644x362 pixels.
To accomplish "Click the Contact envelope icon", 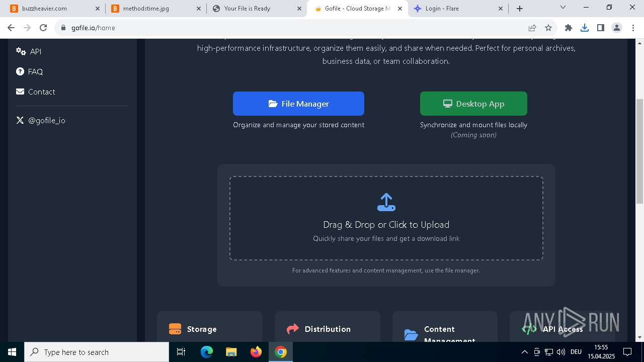I will click(x=20, y=92).
